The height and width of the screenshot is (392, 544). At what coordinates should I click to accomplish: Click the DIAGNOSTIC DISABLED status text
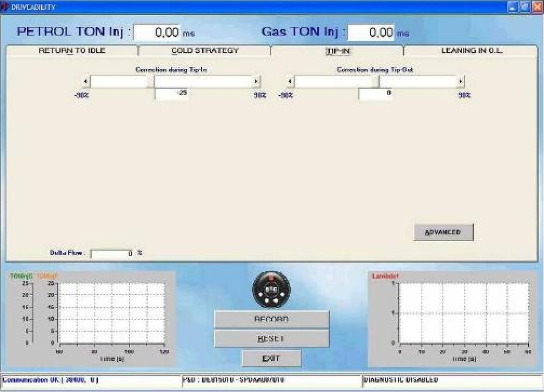click(x=401, y=380)
